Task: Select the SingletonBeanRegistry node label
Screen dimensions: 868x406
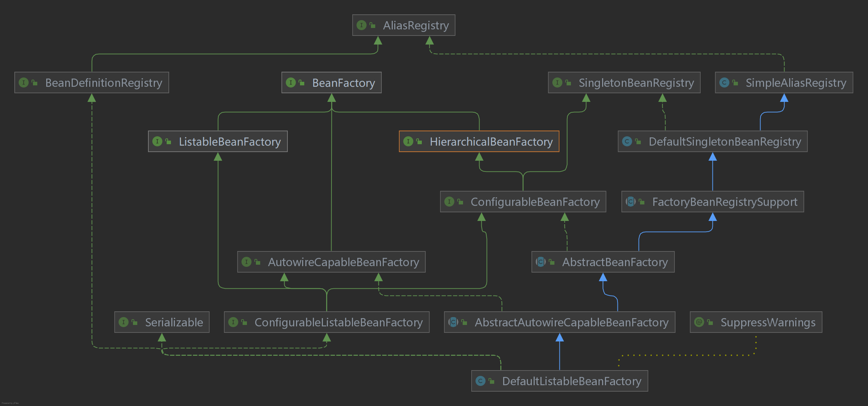Action: (x=636, y=83)
